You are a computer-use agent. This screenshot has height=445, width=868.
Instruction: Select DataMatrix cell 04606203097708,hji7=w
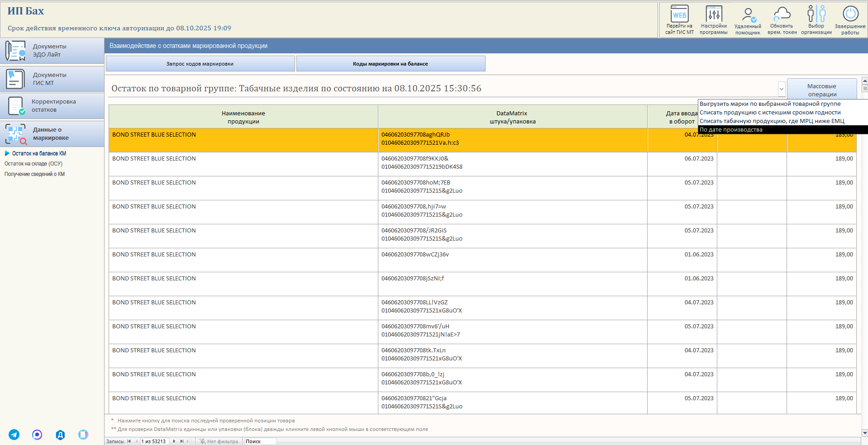point(513,212)
